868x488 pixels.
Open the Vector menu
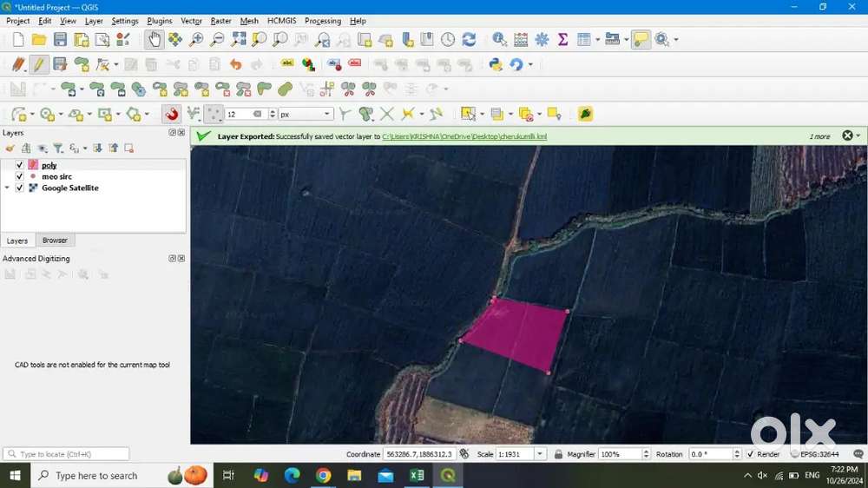[191, 21]
